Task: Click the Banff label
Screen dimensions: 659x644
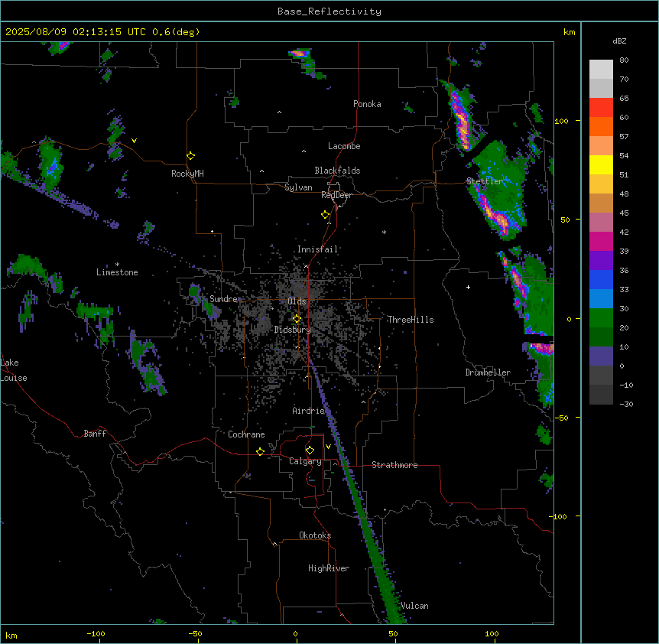Action: (x=95, y=434)
